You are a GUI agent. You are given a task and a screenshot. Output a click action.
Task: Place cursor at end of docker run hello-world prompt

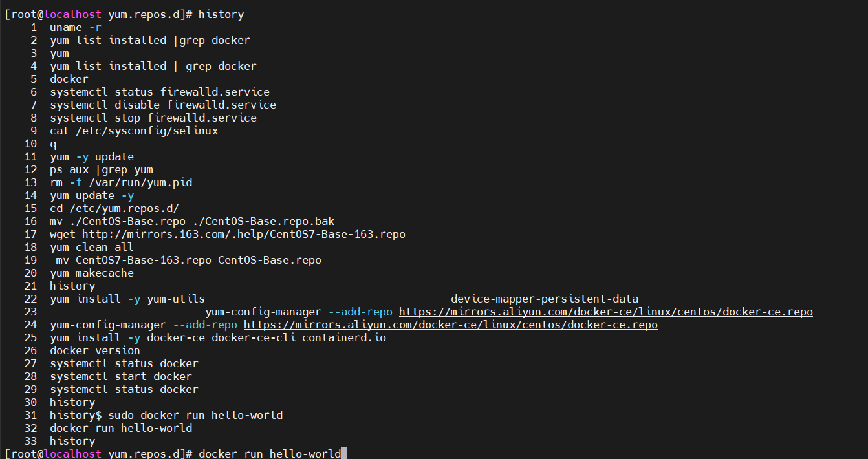point(345,454)
